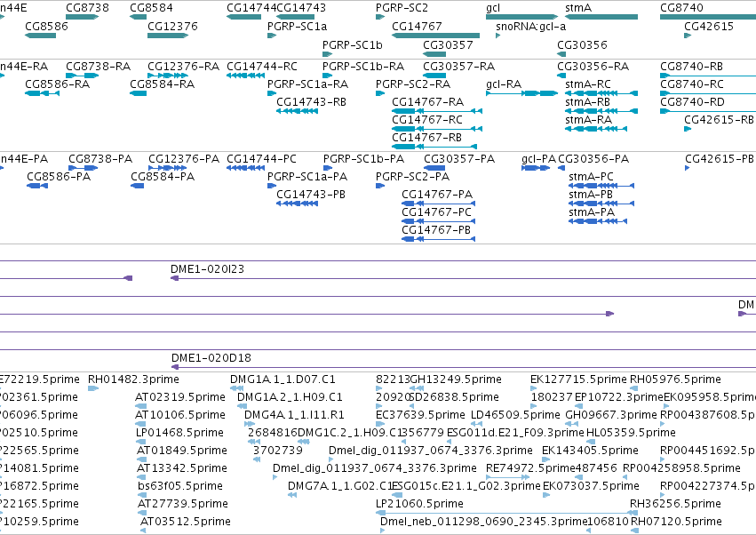Click the DME1-020I23 BAC label

207,268
